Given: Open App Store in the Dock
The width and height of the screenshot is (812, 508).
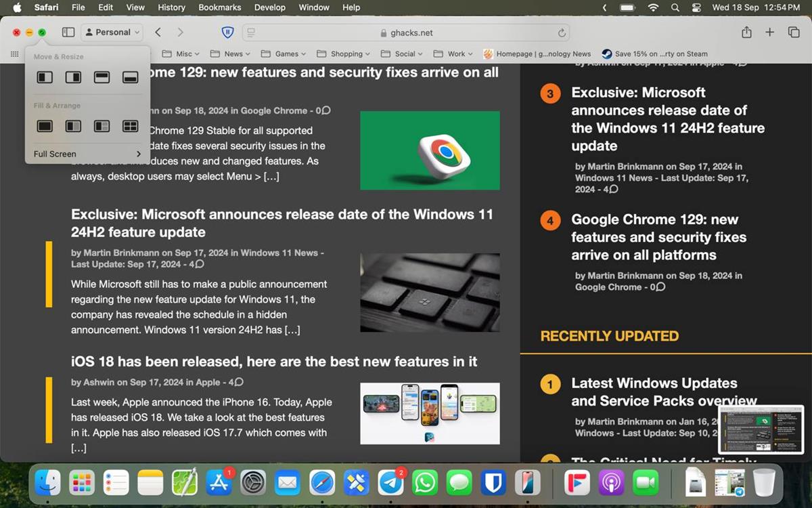Looking at the screenshot, I should (219, 483).
